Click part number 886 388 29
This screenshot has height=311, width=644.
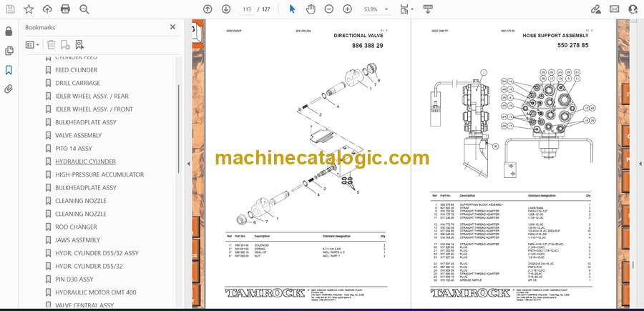click(368, 46)
